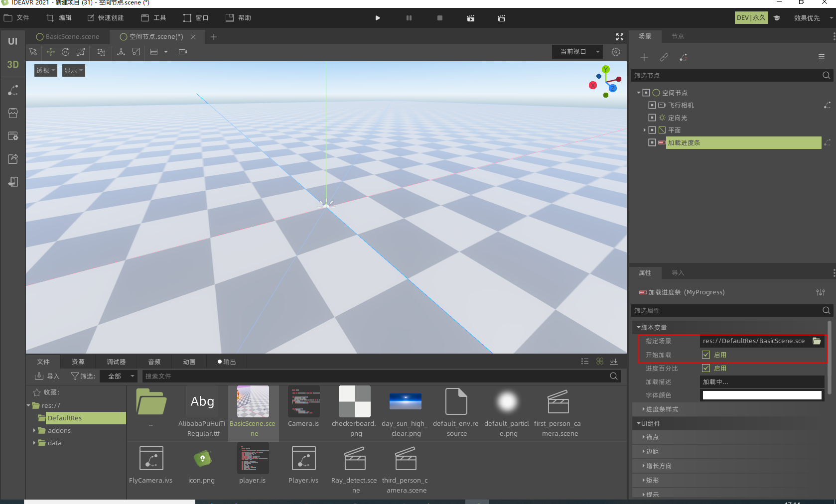Expand the 边距 section
This screenshot has height=504, width=836.
point(650,451)
